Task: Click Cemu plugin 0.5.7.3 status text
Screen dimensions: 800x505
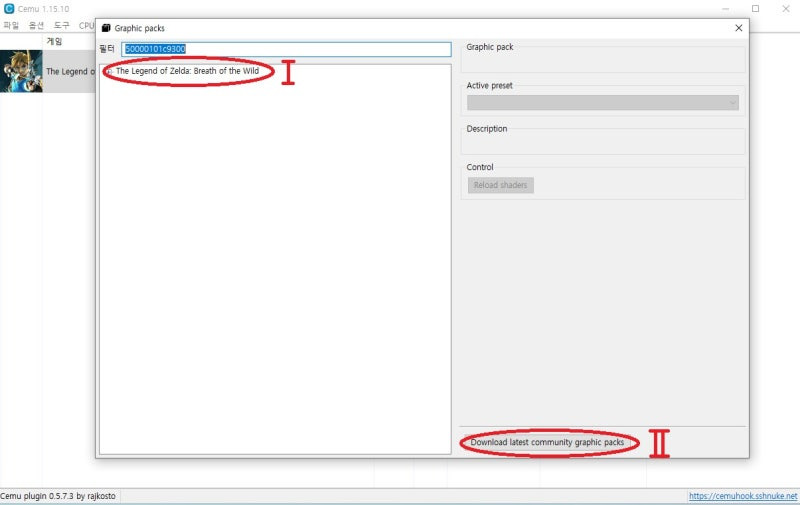Action: [x=58, y=496]
